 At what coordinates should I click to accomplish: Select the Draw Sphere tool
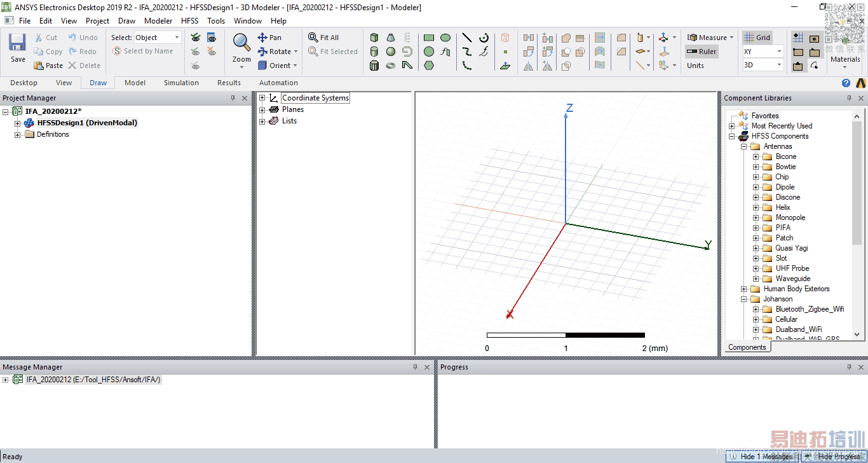(391, 52)
